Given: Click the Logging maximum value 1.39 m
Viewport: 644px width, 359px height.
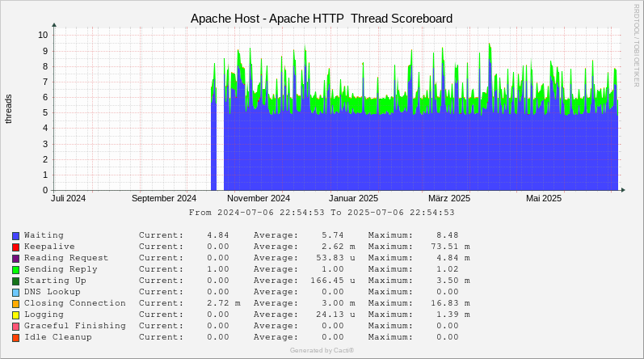Looking at the screenshot, I should tap(453, 315).
